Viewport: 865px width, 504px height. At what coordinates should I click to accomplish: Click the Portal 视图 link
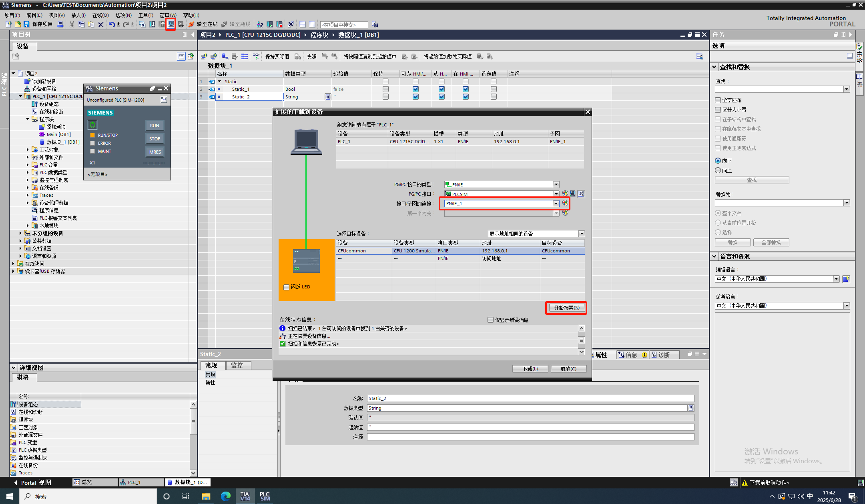tap(32, 483)
